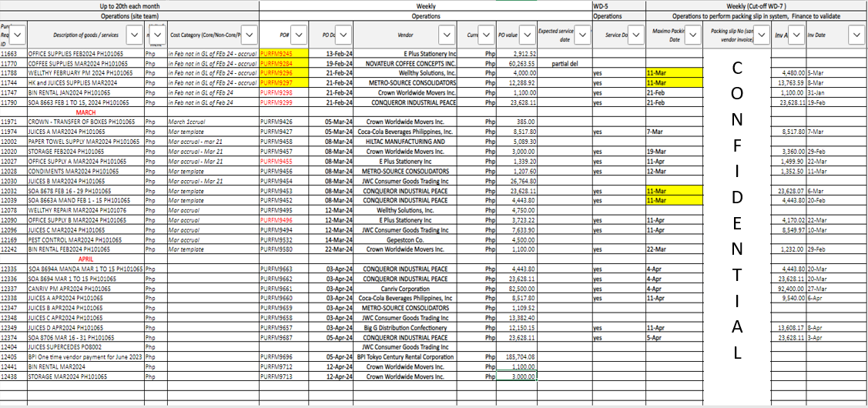This screenshot has width=868, height=408.
Task: Select description BPI One time vendor payment
Action: click(85, 357)
